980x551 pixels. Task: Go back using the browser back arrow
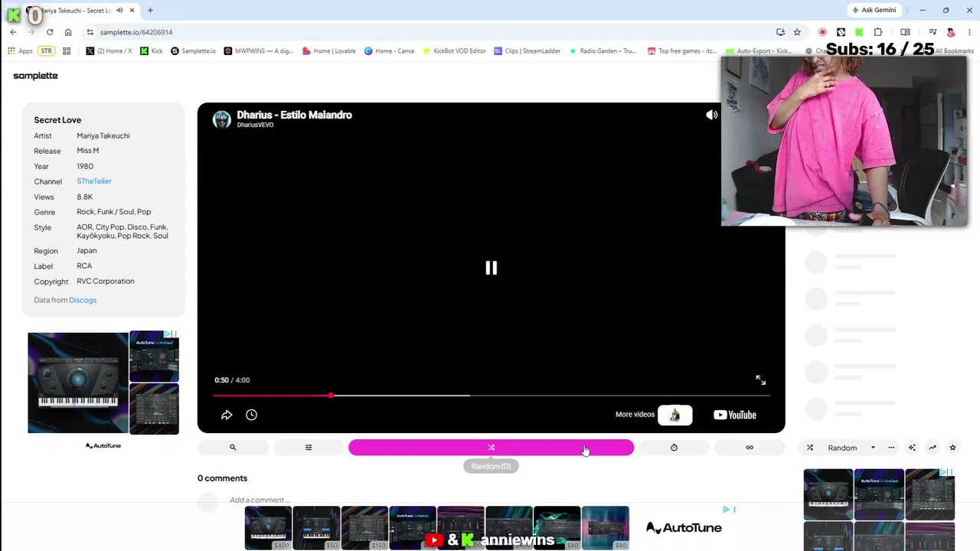(x=13, y=32)
